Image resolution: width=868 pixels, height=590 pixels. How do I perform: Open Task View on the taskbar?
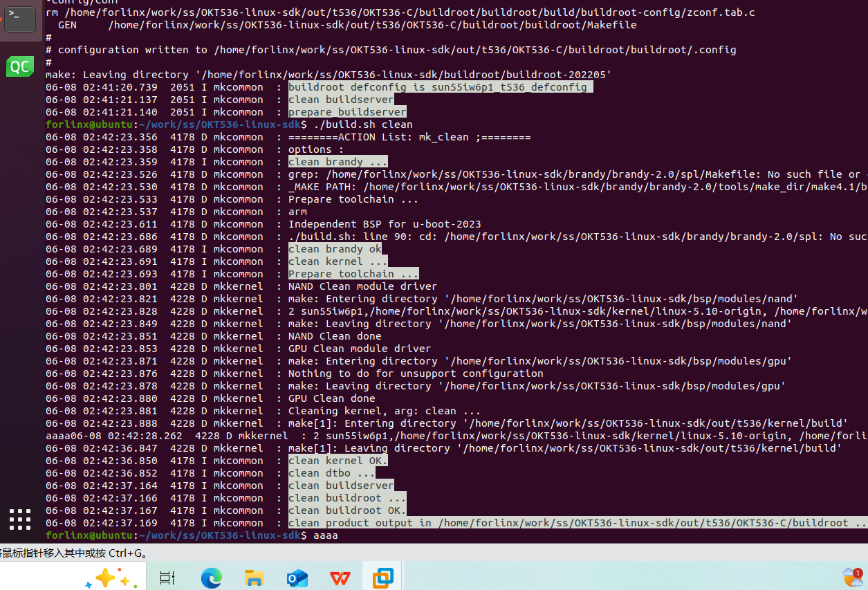[167, 578]
